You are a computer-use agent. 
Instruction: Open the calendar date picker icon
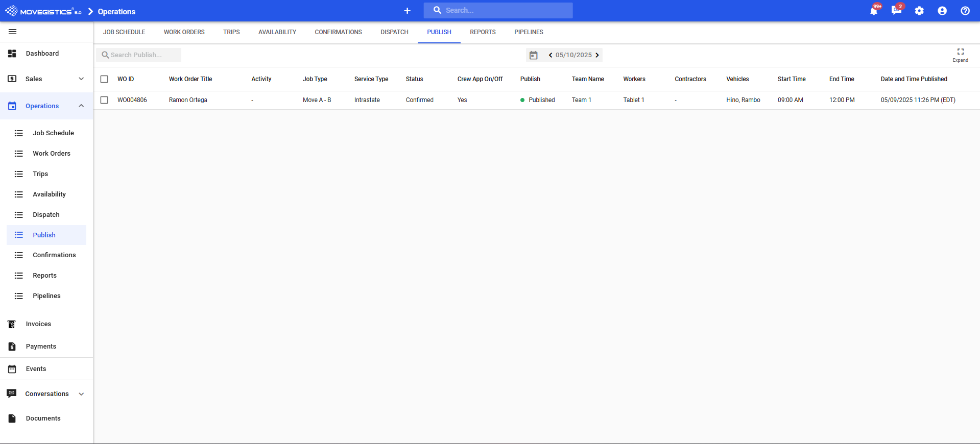(534, 55)
